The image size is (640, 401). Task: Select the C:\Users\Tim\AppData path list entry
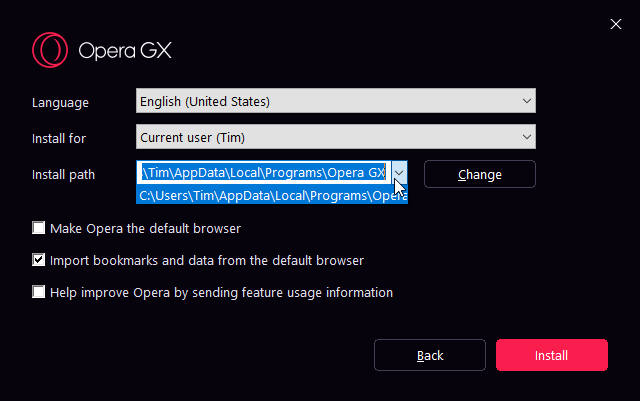(x=272, y=196)
